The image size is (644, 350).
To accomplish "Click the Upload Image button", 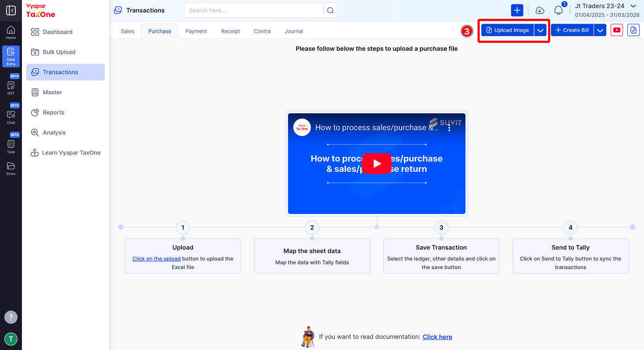I will coord(507,30).
